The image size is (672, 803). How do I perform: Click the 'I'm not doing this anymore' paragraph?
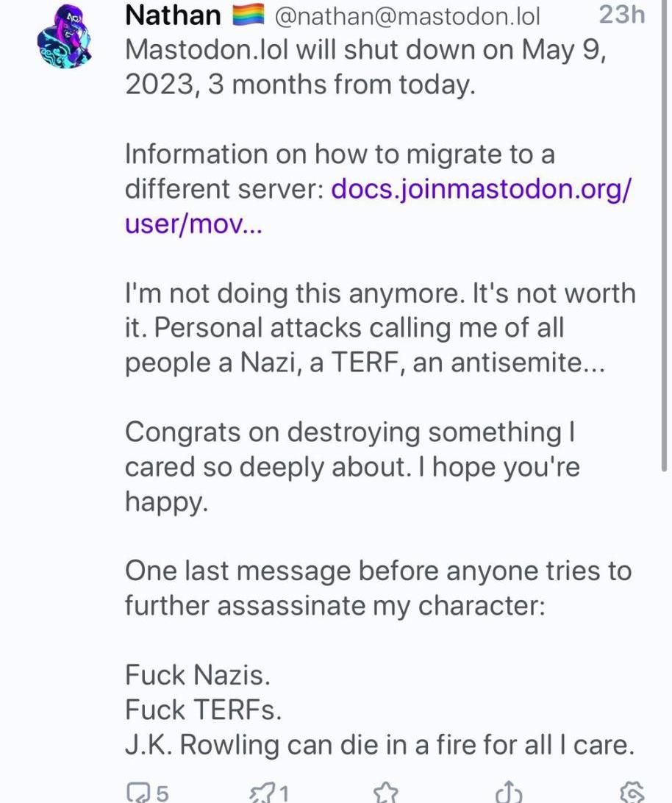[x=379, y=328]
